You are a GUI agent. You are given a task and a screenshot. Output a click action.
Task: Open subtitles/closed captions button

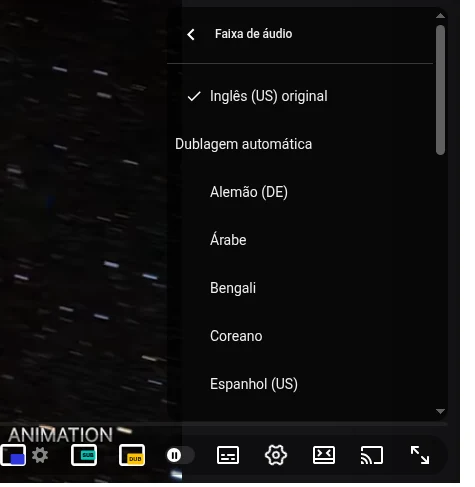(x=228, y=455)
